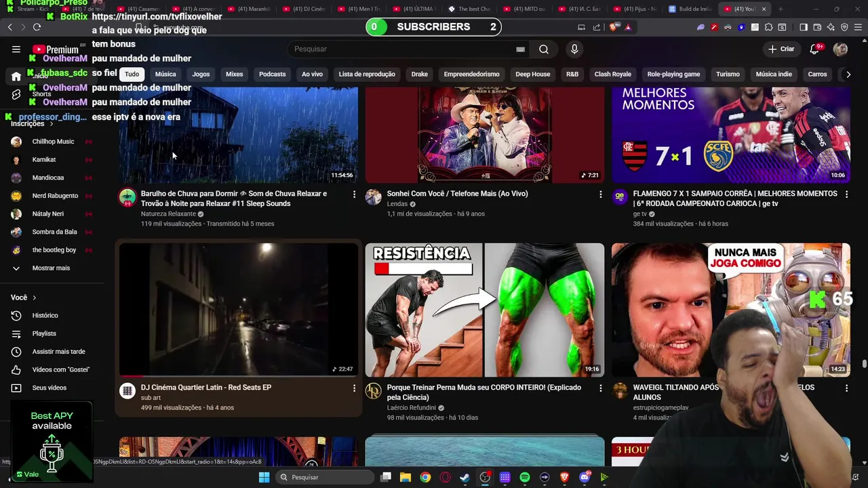Select the Clash Royale filter chip
This screenshot has height=488, width=868.
[612, 74]
